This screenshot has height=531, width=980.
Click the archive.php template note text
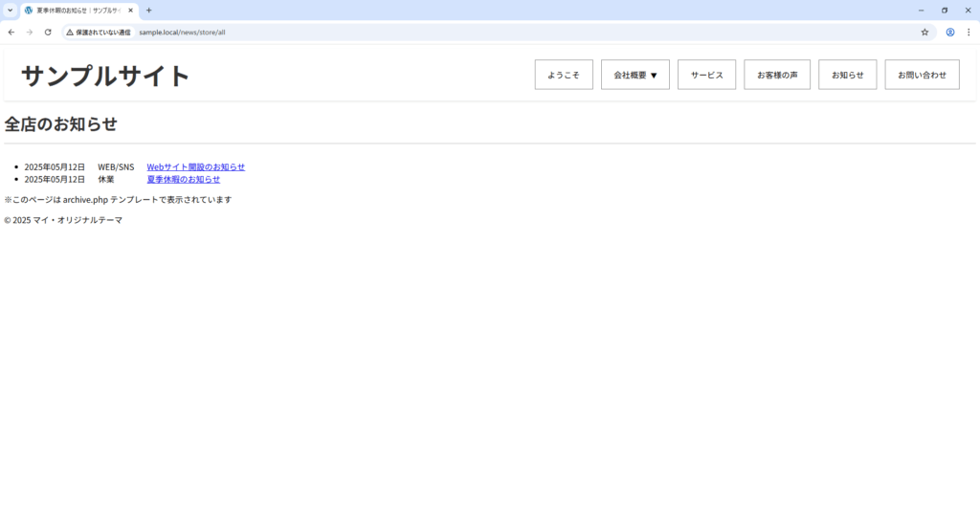coord(118,200)
